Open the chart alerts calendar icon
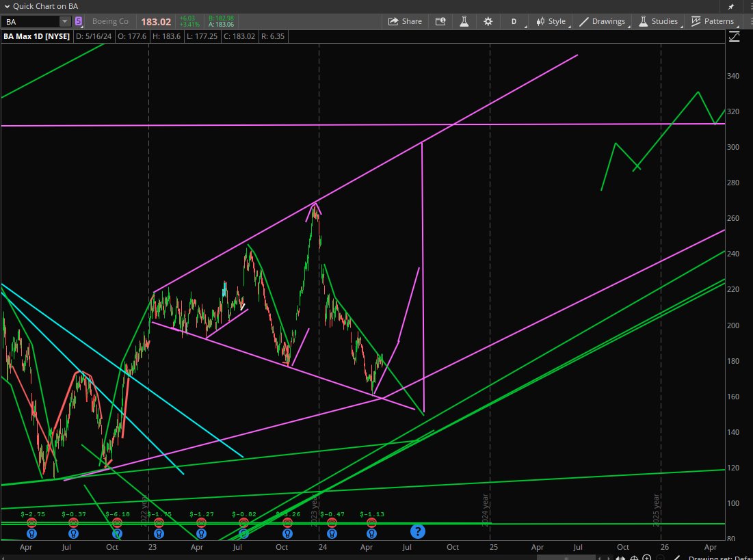The image size is (753, 560). point(440,21)
